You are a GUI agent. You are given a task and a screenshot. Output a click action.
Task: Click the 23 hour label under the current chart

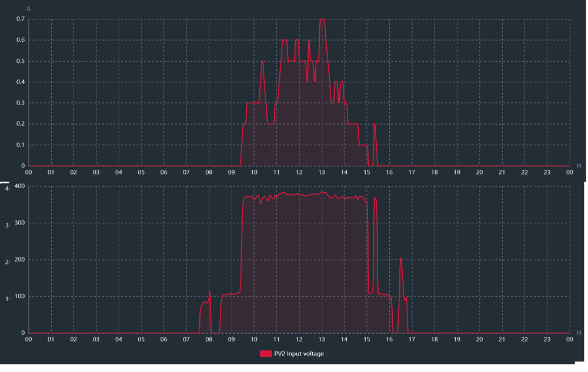[547, 172]
